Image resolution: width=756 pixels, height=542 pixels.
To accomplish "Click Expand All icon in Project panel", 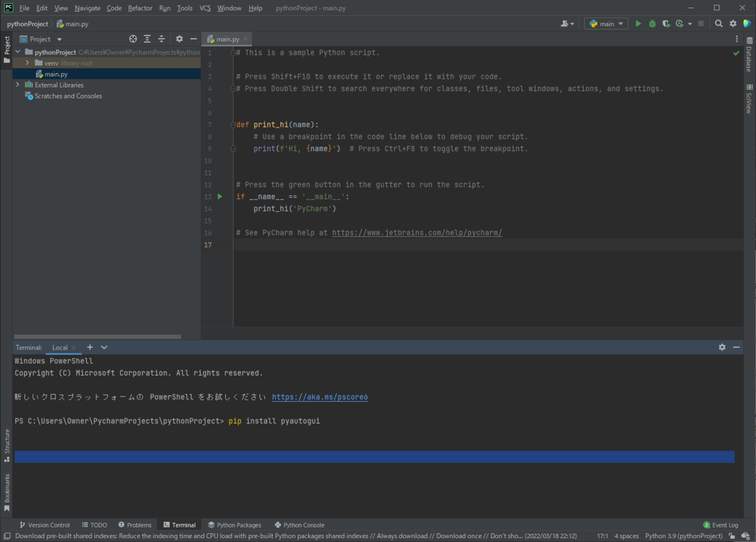I will pos(147,39).
